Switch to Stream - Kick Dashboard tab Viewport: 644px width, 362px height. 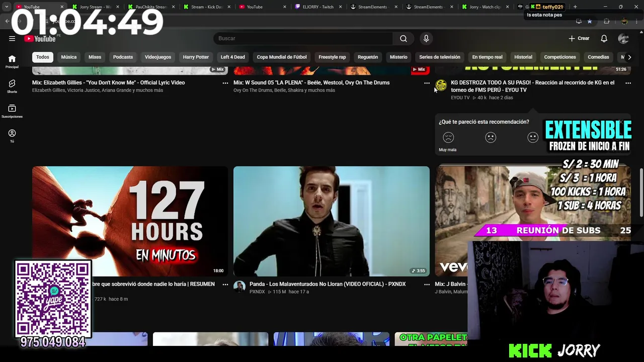[x=207, y=7]
